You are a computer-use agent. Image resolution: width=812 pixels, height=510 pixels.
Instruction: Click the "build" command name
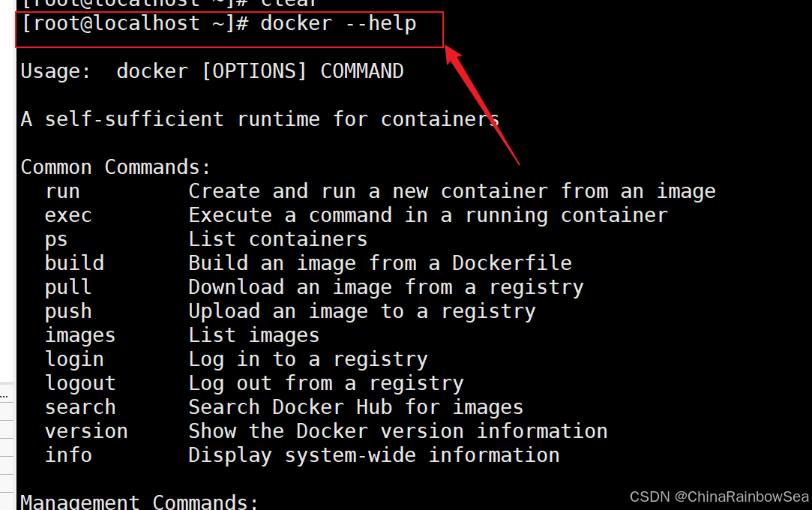coord(74,263)
